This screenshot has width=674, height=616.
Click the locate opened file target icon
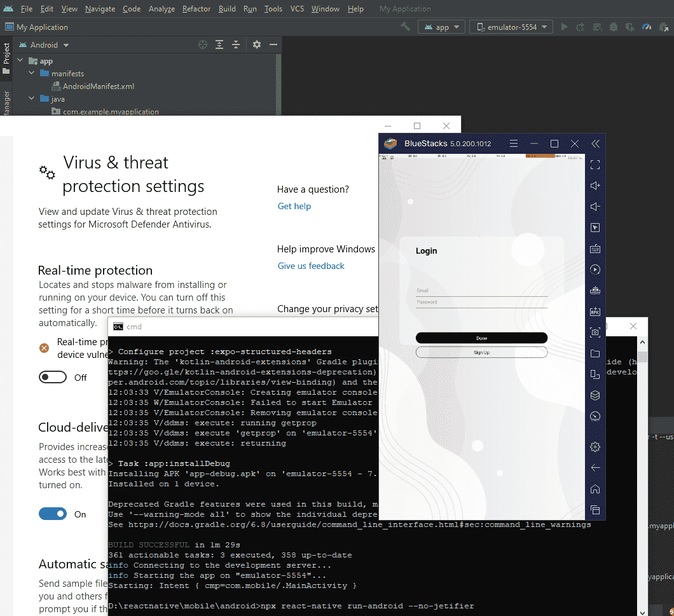[x=203, y=44]
